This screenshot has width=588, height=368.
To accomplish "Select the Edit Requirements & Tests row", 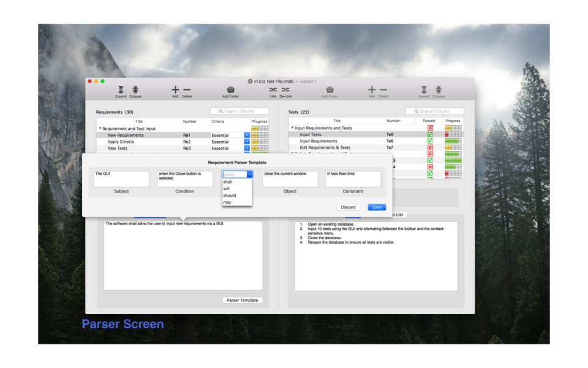I will [376, 148].
